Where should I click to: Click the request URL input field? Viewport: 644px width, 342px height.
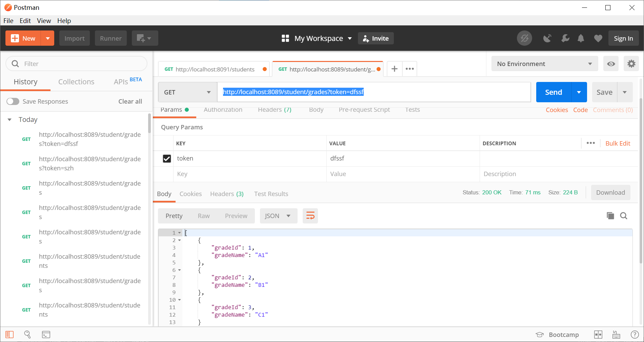tap(374, 92)
